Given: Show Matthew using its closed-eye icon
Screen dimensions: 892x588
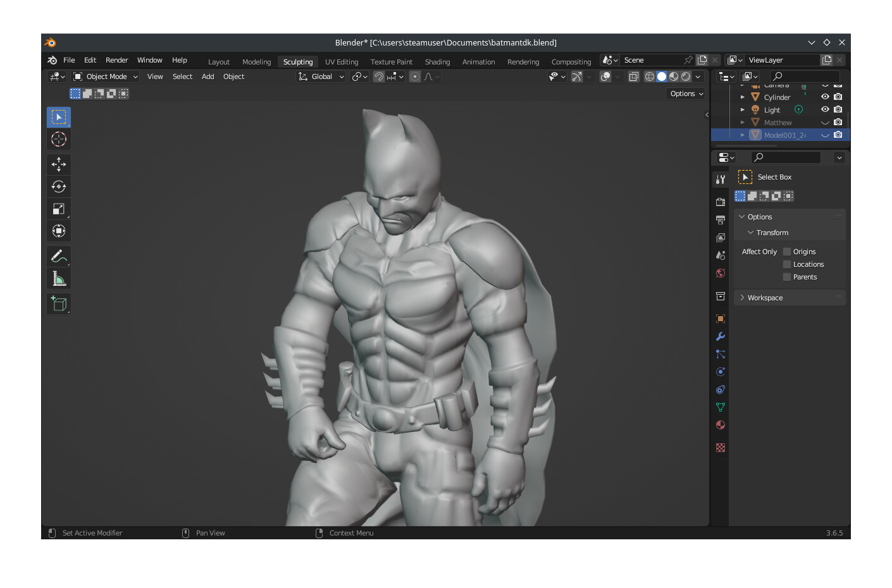Looking at the screenshot, I should (x=825, y=123).
